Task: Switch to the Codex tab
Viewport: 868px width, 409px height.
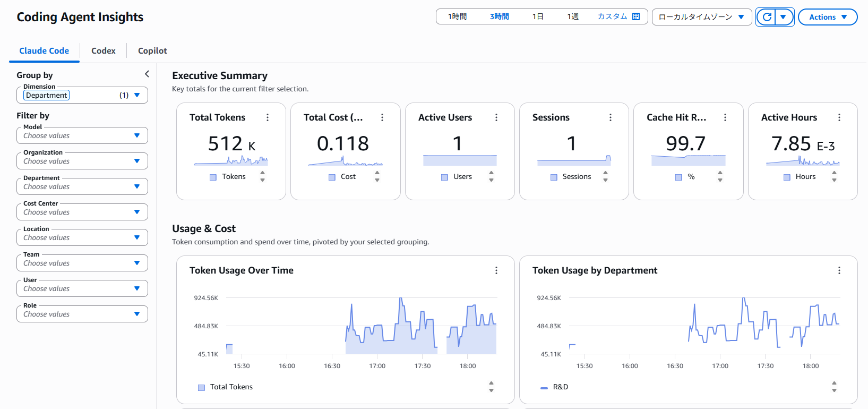Action: (104, 51)
